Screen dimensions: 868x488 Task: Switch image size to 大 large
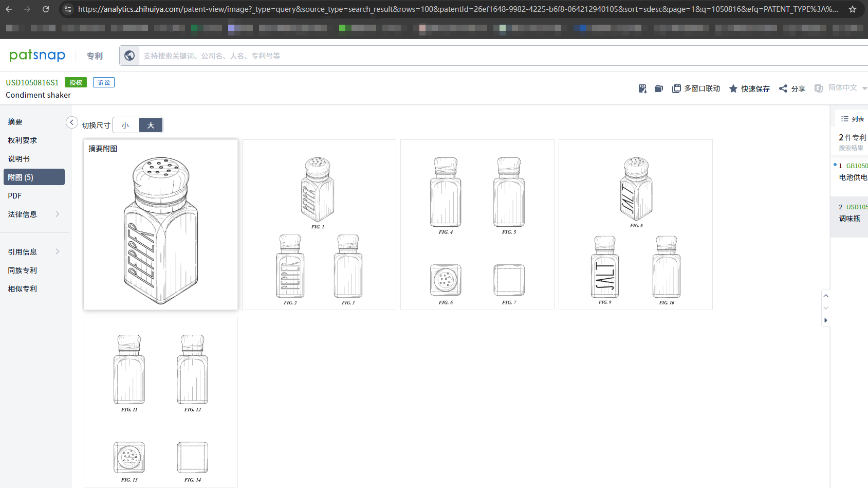click(x=151, y=125)
